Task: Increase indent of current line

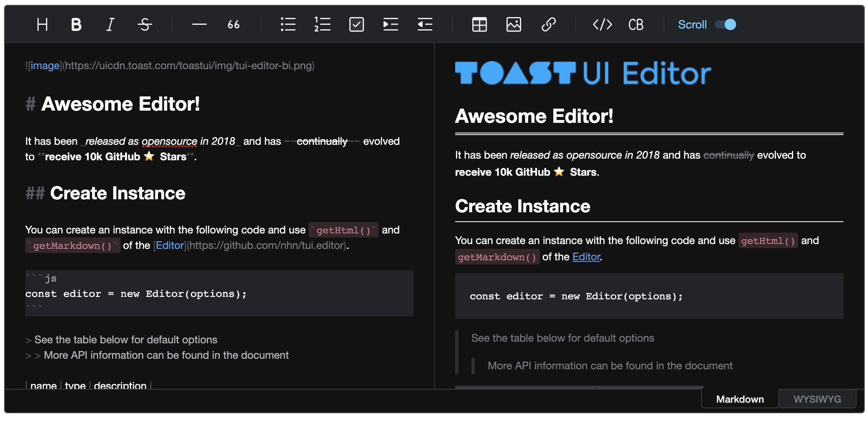Action: (390, 24)
